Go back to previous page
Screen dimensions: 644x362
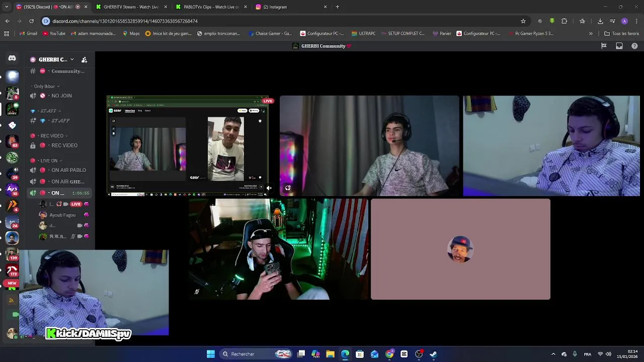(x=7, y=21)
